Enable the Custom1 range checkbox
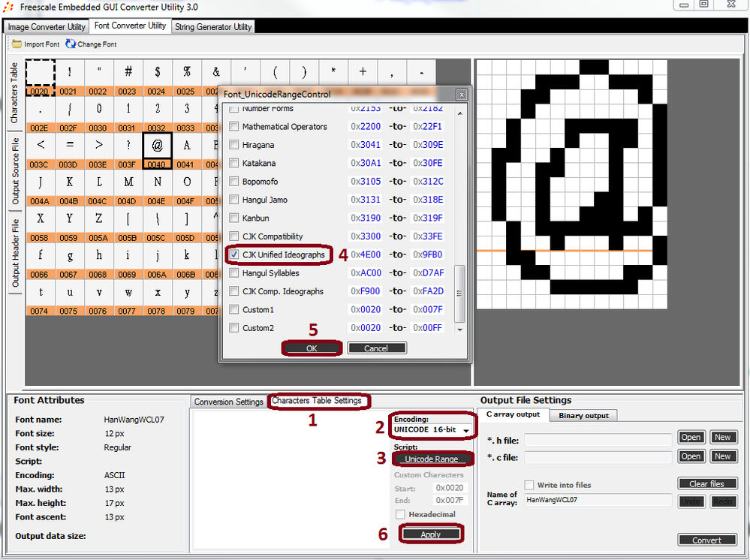750x560 pixels. [234, 310]
